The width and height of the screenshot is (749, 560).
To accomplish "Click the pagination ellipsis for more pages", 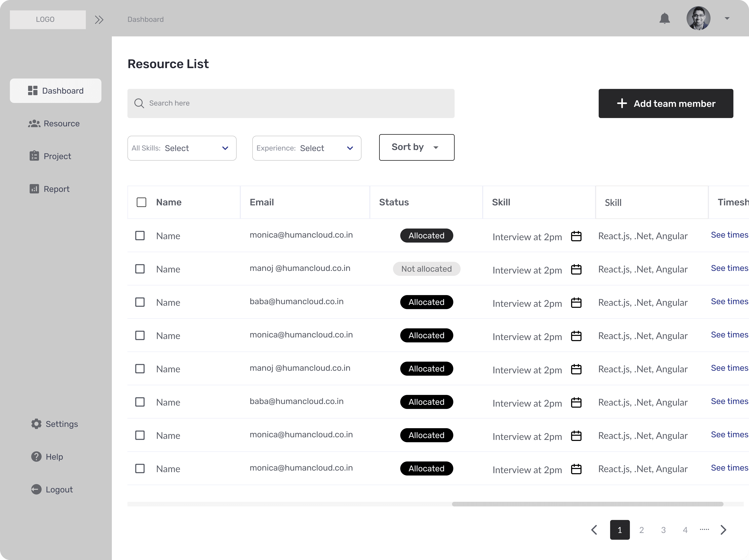I will (704, 530).
